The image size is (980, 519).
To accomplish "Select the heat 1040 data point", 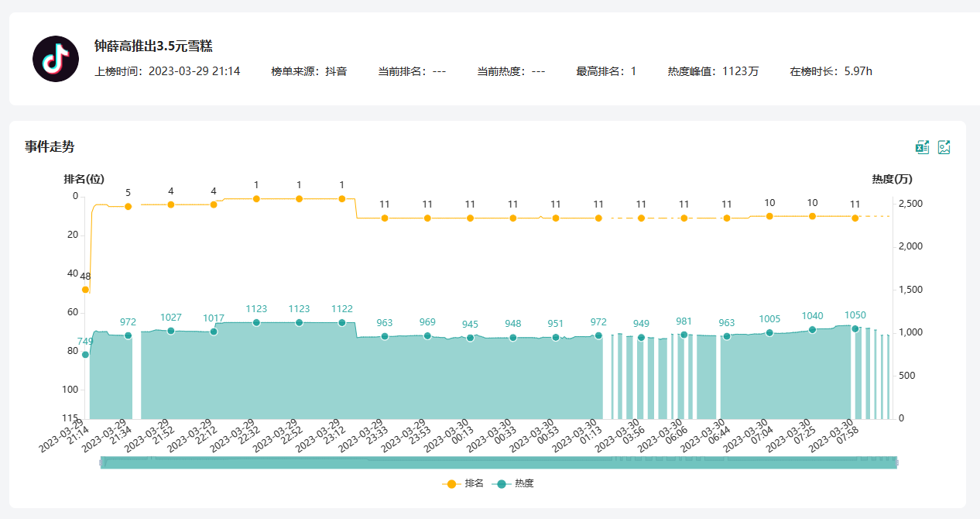I will pos(812,330).
